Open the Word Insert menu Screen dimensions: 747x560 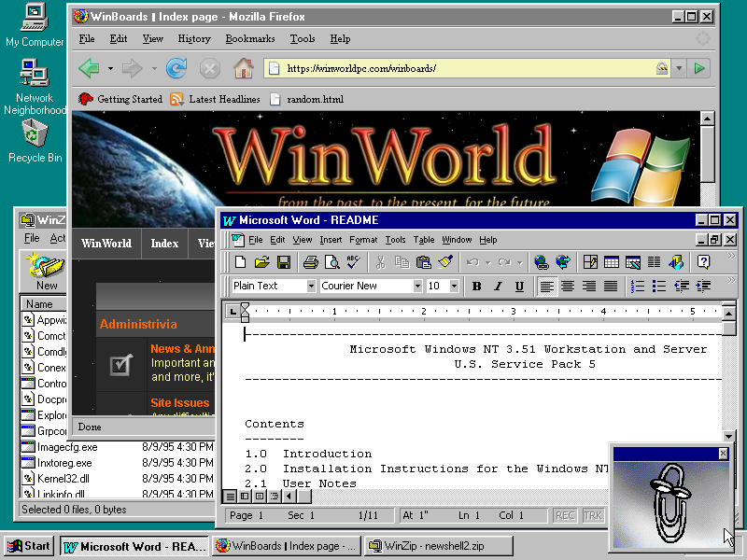331,240
